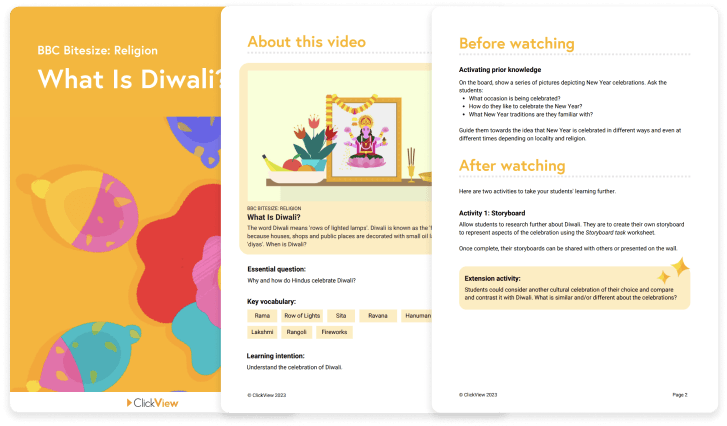Click the Lakshmi illustration thumbnail
This screenshot has height=426, width=727.
coord(339,136)
